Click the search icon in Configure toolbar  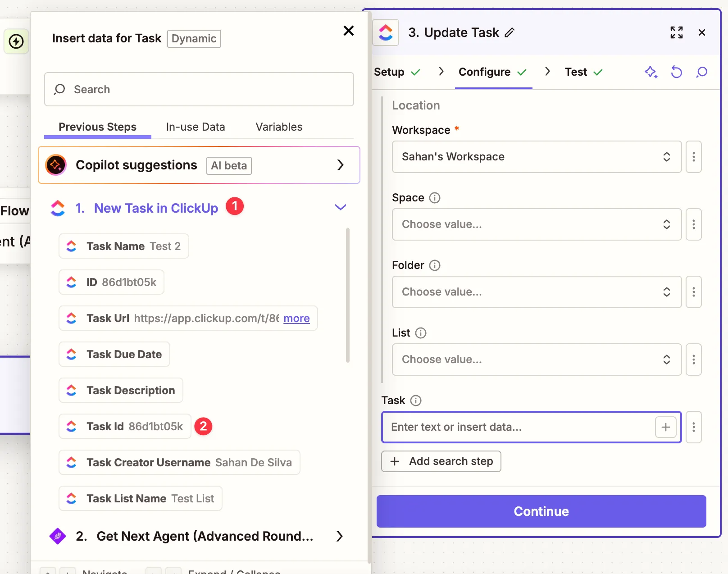point(701,72)
